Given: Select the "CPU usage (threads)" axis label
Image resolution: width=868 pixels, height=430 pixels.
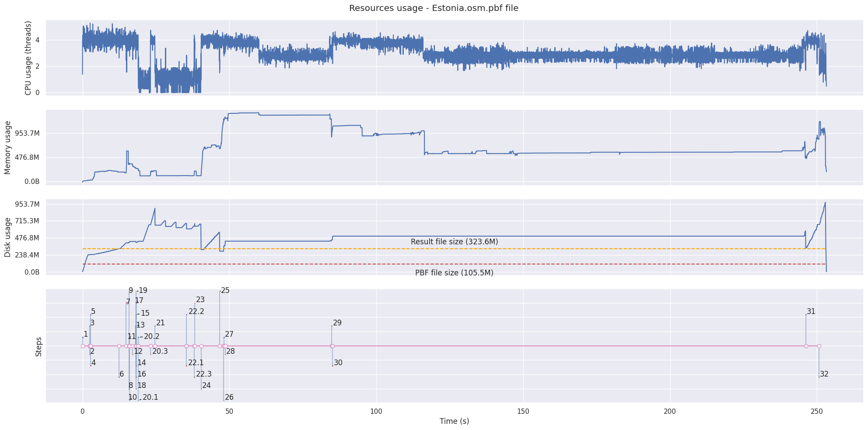Looking at the screenshot, I should click(28, 58).
